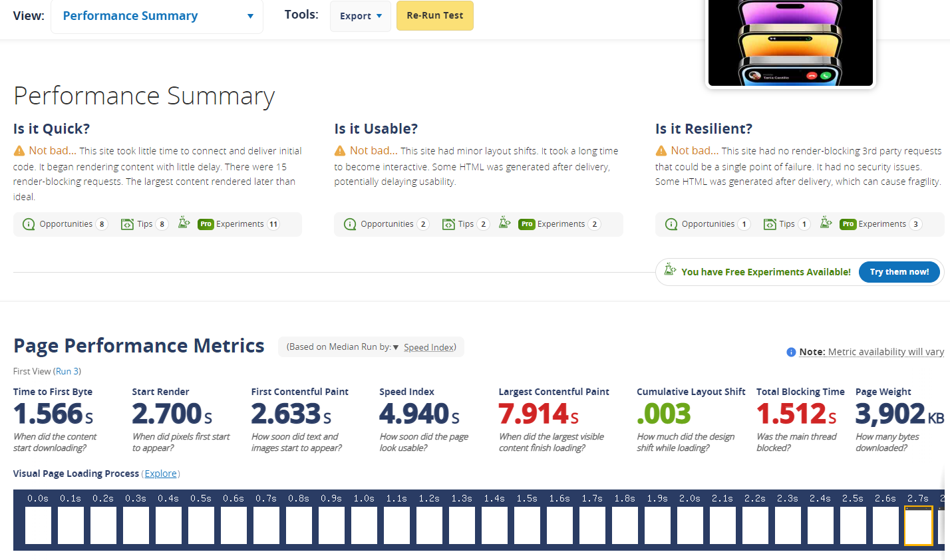950x560 pixels.
Task: Click Experiments flask icon under Is it Usable
Action: 504,223
